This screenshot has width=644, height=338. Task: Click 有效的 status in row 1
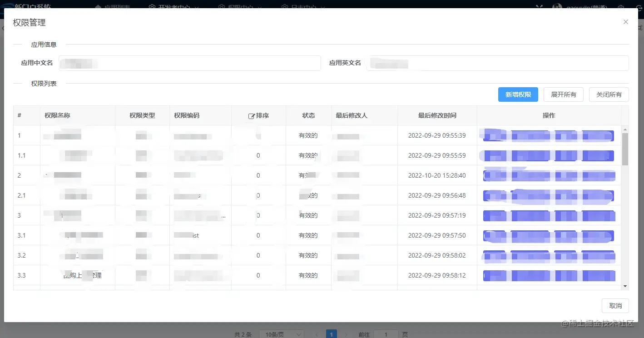[308, 135]
